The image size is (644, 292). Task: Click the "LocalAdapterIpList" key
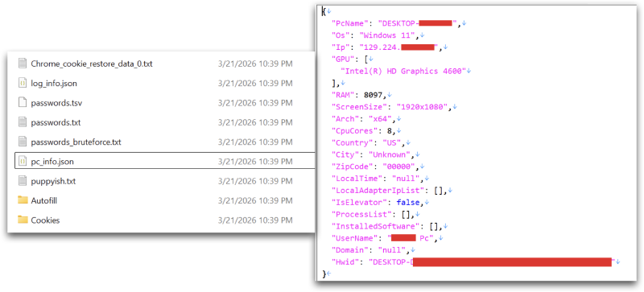tap(378, 190)
